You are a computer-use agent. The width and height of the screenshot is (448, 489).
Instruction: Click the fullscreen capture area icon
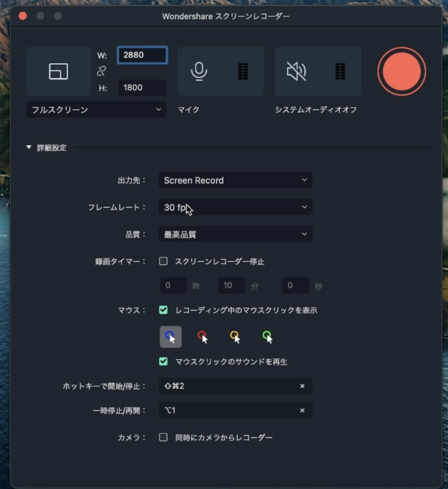coord(58,70)
